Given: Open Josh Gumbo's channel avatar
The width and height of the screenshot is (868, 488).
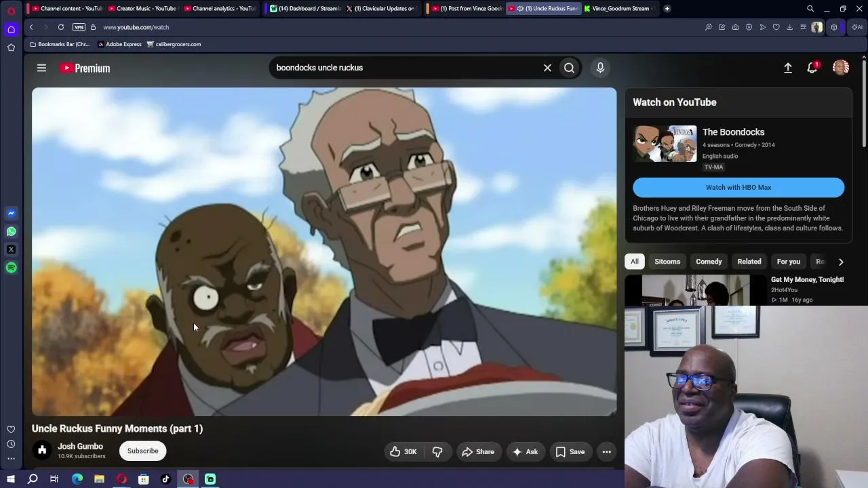Looking at the screenshot, I should pyautogui.click(x=42, y=451).
